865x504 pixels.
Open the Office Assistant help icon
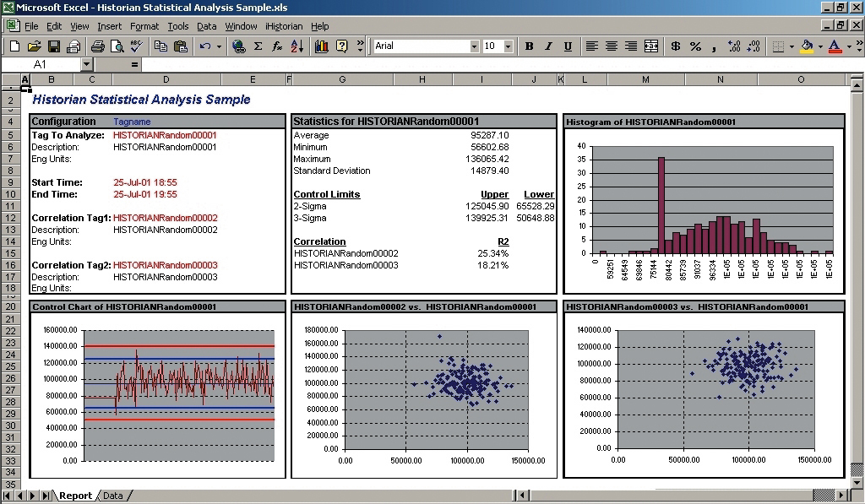pyautogui.click(x=341, y=46)
